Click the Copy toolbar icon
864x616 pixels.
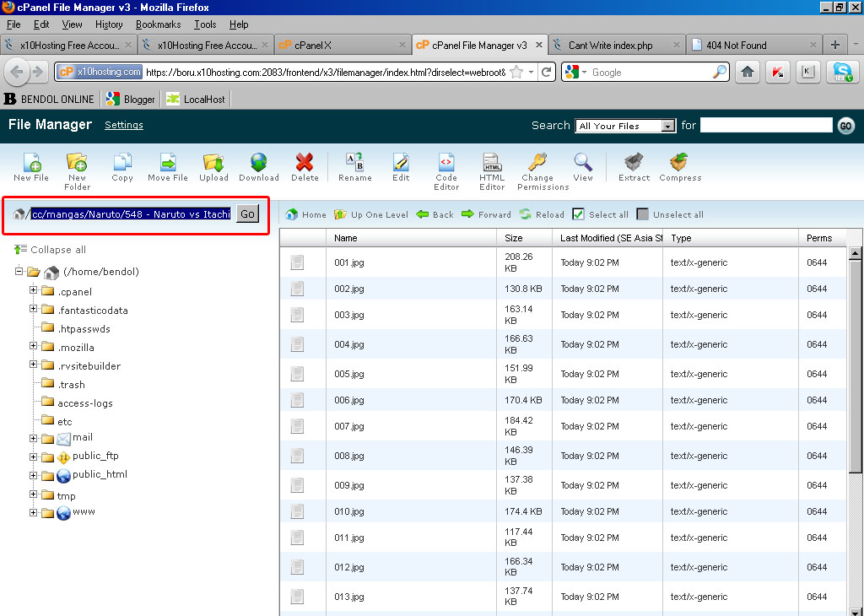coord(122,163)
